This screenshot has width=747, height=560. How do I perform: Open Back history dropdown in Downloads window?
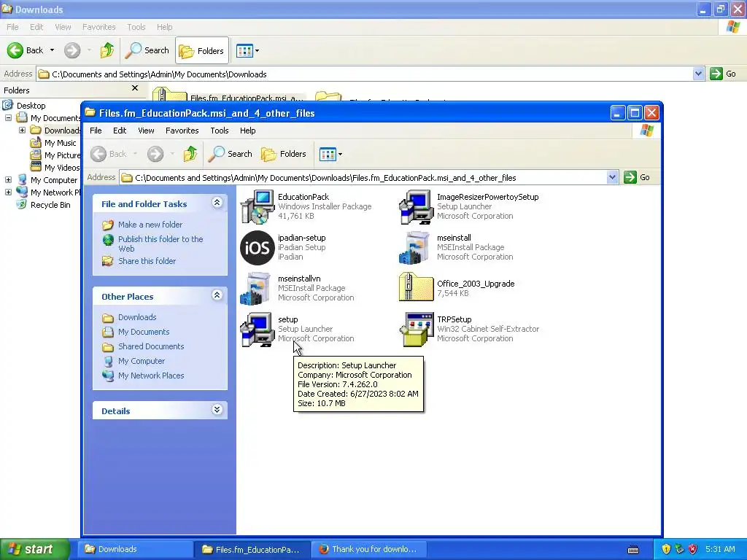pyautogui.click(x=52, y=50)
